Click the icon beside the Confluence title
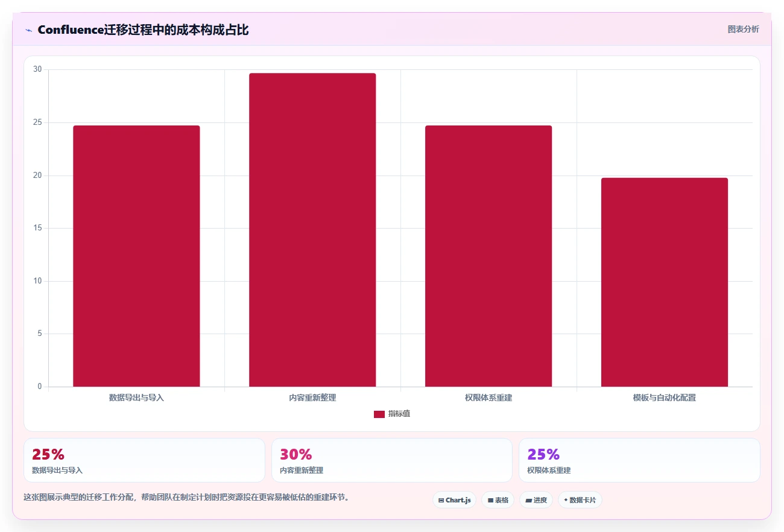Image resolution: width=784 pixels, height=532 pixels. pyautogui.click(x=28, y=30)
